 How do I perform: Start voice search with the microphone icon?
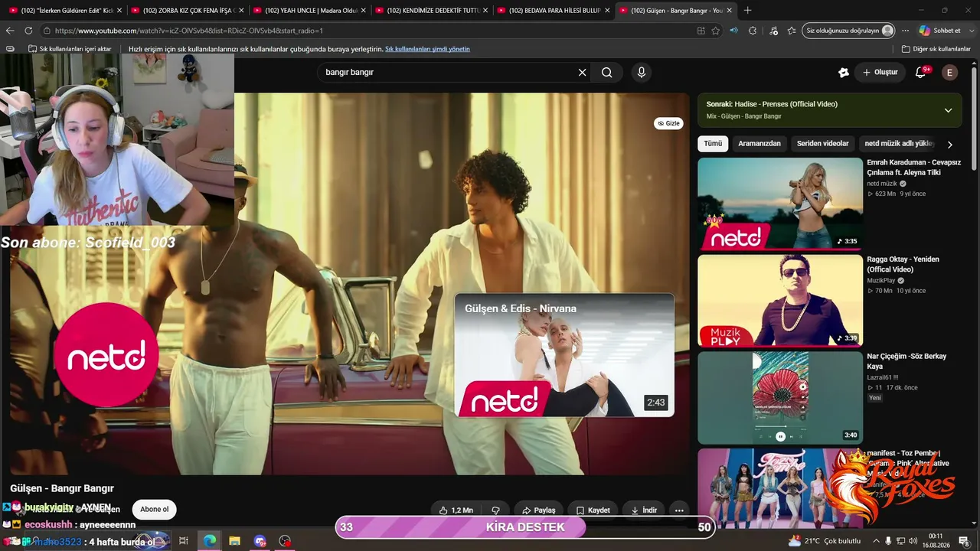tap(642, 72)
